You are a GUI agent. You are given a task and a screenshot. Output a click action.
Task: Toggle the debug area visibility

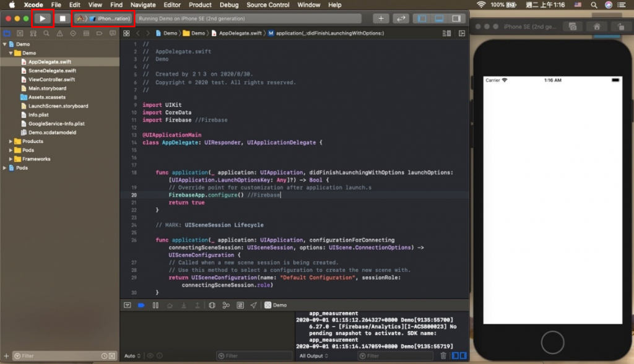(439, 18)
